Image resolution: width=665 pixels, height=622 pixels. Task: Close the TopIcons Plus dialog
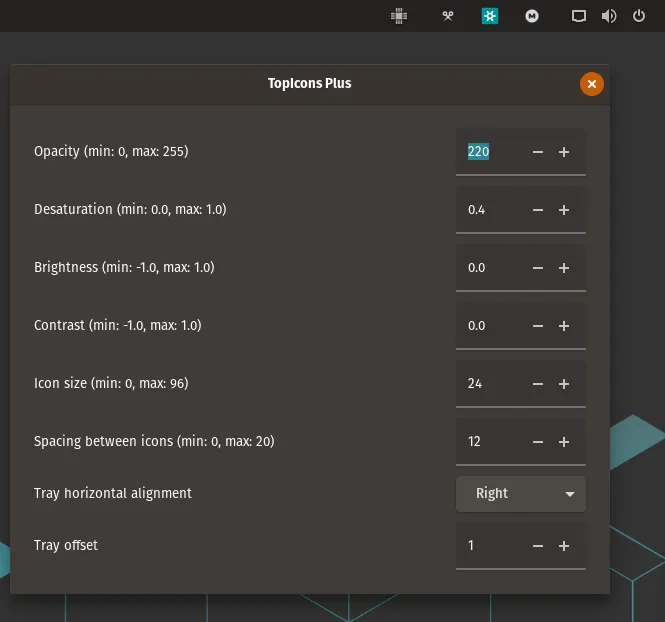coord(592,84)
